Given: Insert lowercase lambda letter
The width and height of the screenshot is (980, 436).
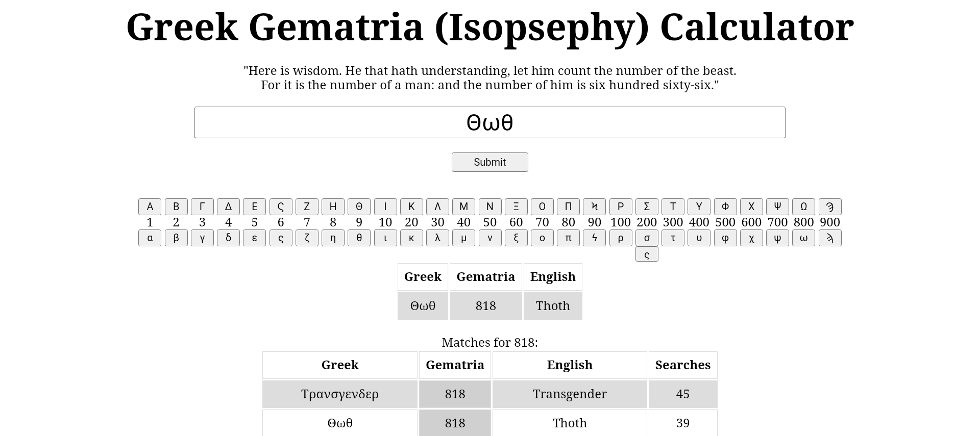Looking at the screenshot, I should click(x=437, y=238).
